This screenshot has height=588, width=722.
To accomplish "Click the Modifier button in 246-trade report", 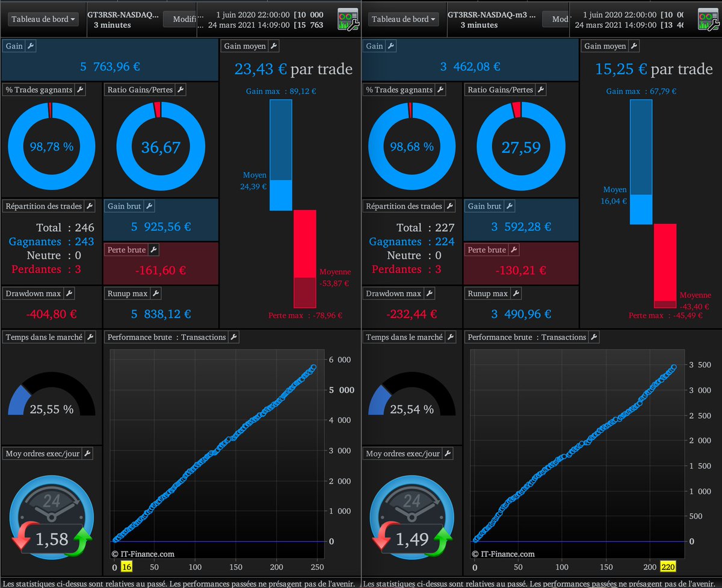I will tap(179, 19).
